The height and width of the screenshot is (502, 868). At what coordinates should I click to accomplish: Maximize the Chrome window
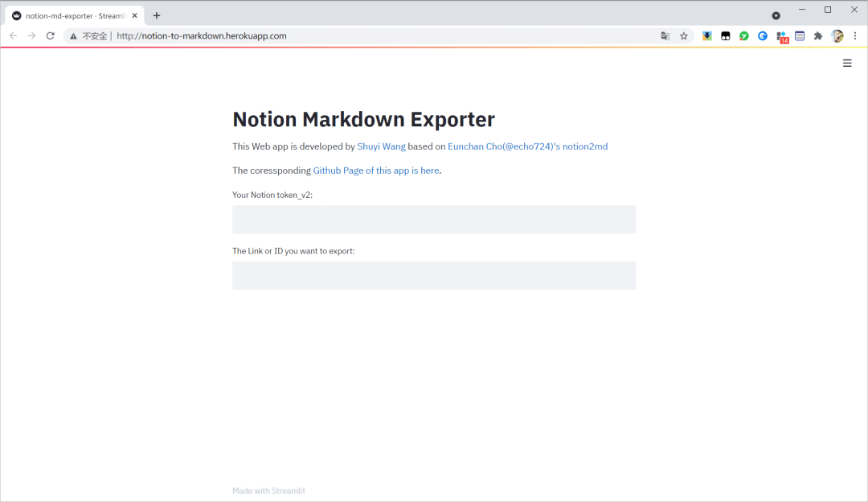[x=828, y=10]
